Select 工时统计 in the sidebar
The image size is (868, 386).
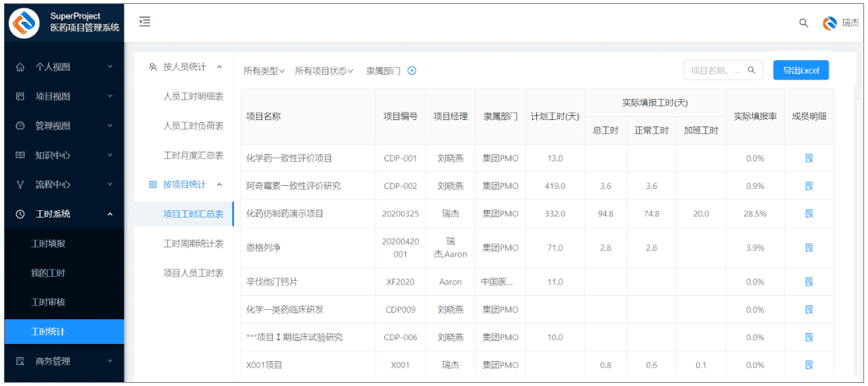(x=63, y=332)
